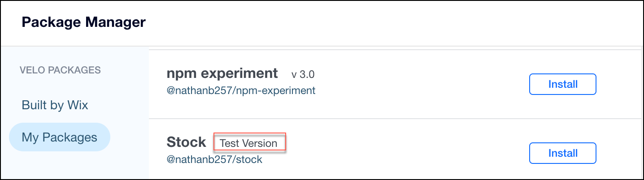
Task: Install the Stock package
Action: pos(562,153)
